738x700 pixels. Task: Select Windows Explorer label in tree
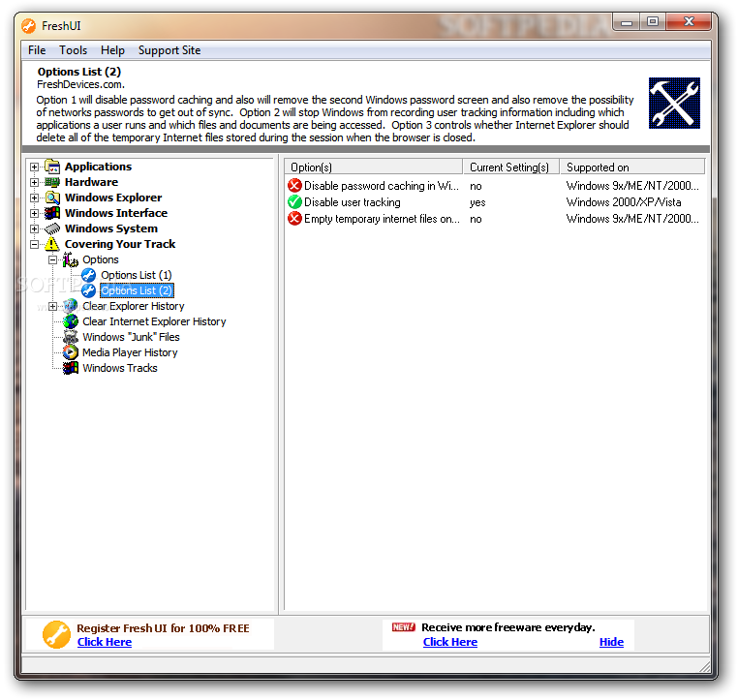[x=113, y=198]
